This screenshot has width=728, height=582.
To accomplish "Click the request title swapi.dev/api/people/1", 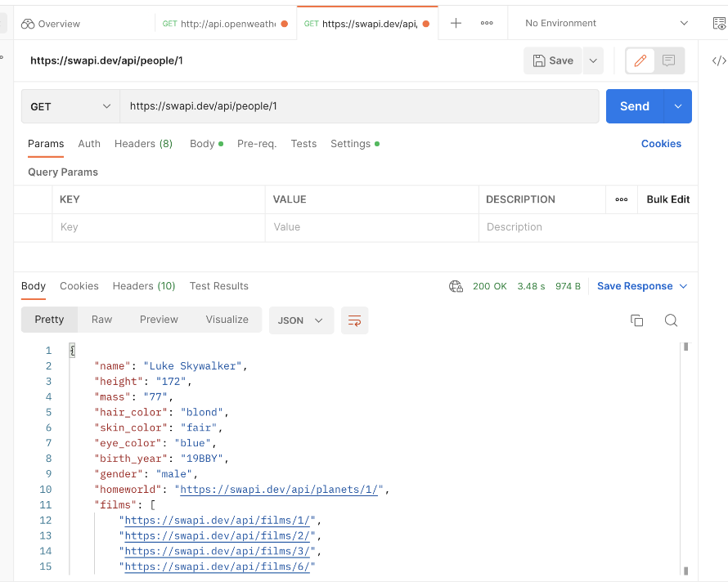I will coord(106,60).
